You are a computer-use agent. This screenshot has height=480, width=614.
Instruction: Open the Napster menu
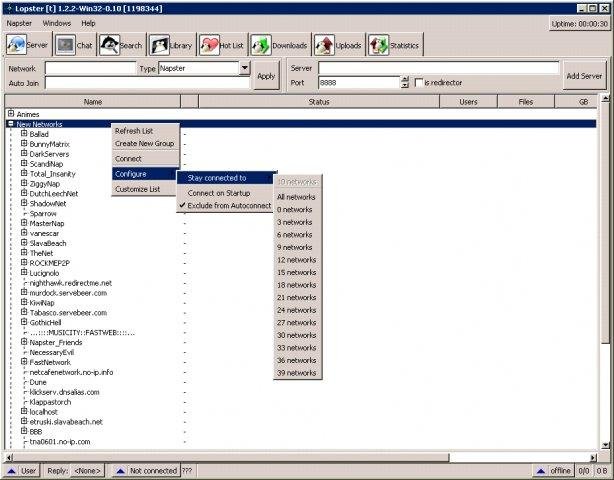[x=19, y=23]
